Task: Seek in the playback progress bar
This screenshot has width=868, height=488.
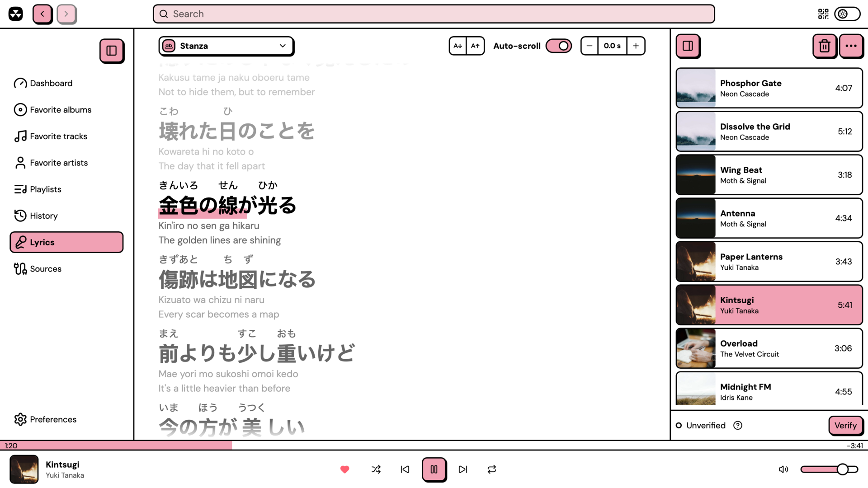Action: pyautogui.click(x=434, y=445)
